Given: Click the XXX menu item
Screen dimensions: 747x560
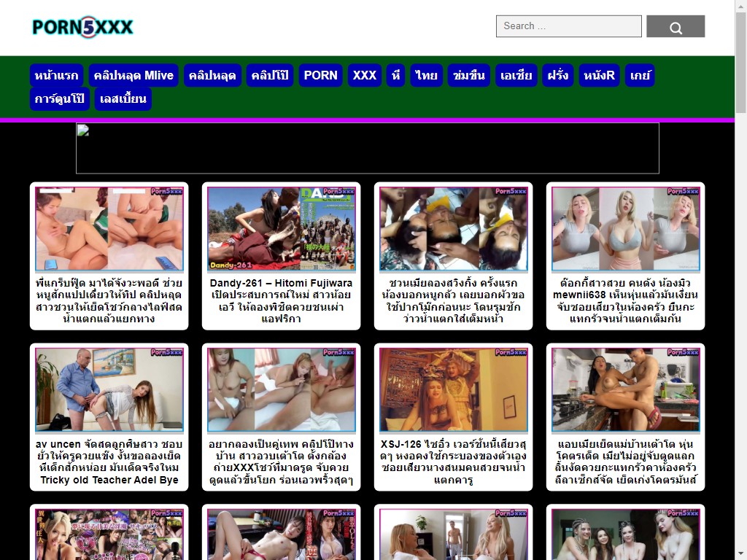Looking at the screenshot, I should pyautogui.click(x=364, y=75).
